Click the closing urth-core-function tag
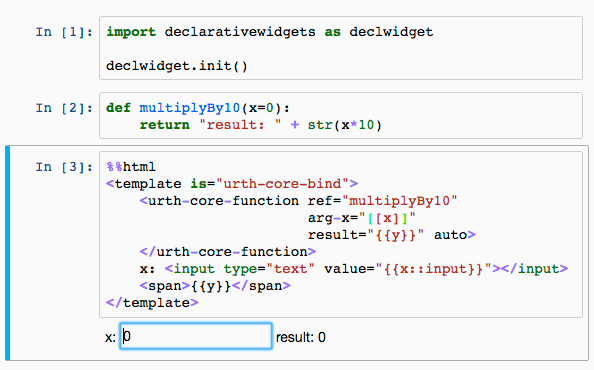The width and height of the screenshot is (594, 370). (228, 252)
